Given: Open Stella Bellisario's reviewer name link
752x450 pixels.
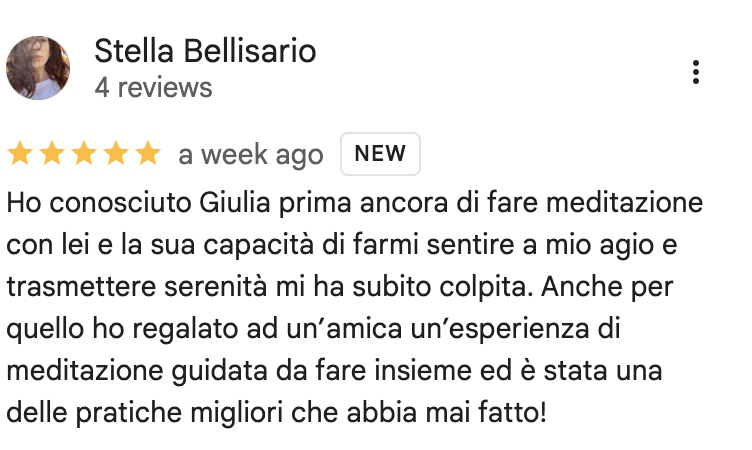Looking at the screenshot, I should (205, 51).
